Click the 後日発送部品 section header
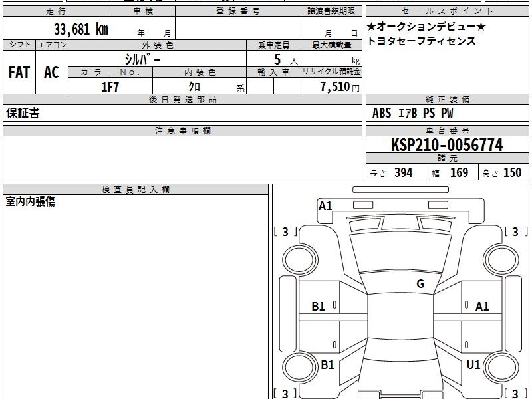532x399 pixels. 182,99
